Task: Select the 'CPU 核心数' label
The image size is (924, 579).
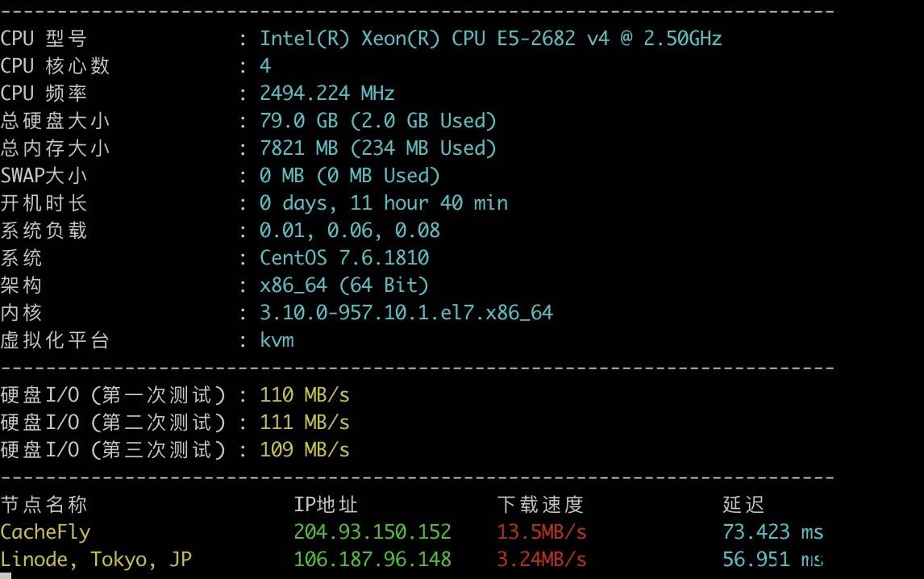Action: pos(55,65)
